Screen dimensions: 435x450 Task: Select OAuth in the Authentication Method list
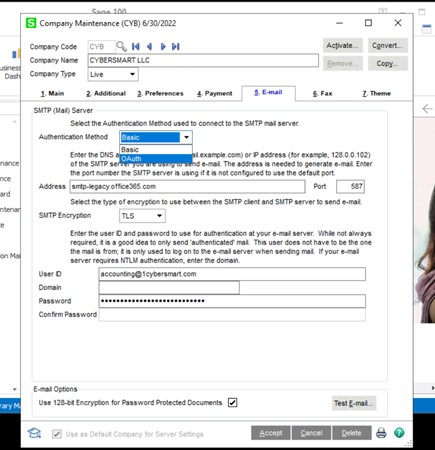tap(156, 159)
